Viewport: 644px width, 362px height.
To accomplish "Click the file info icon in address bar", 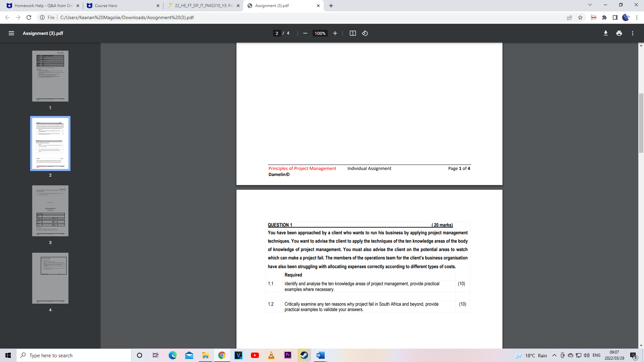I will pos(42,17).
